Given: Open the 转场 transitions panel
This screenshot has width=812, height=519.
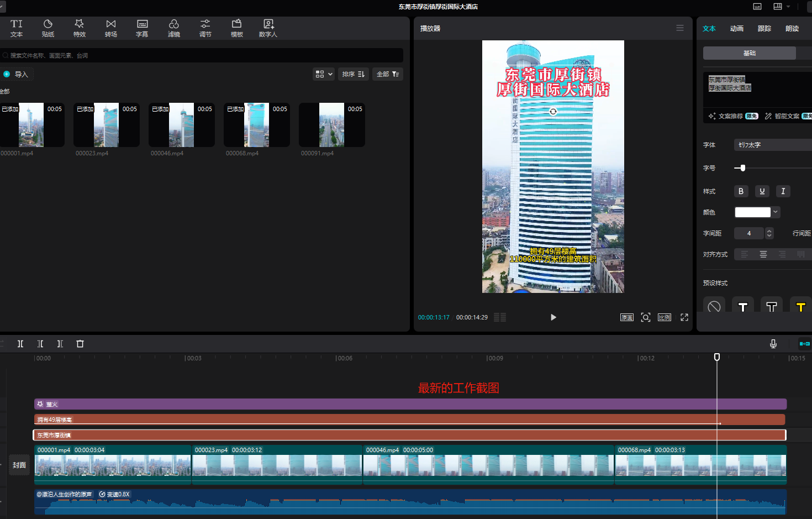Looking at the screenshot, I should (x=111, y=28).
